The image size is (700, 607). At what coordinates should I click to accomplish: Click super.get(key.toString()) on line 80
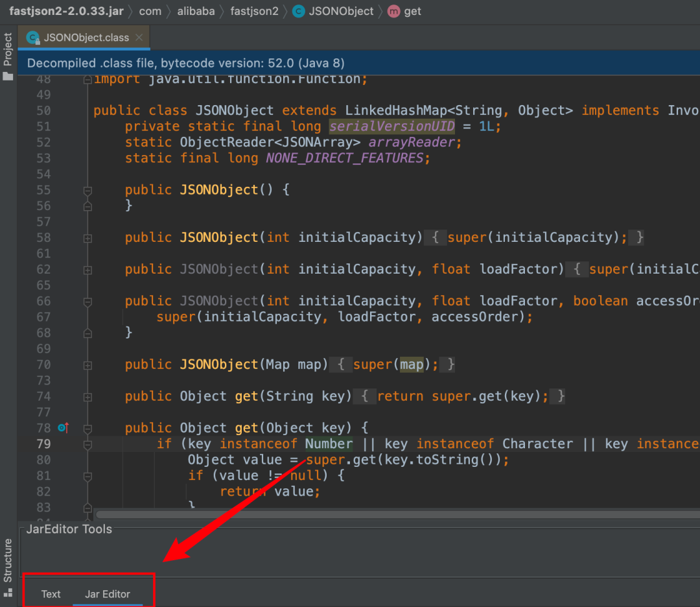pyautogui.click(x=405, y=460)
